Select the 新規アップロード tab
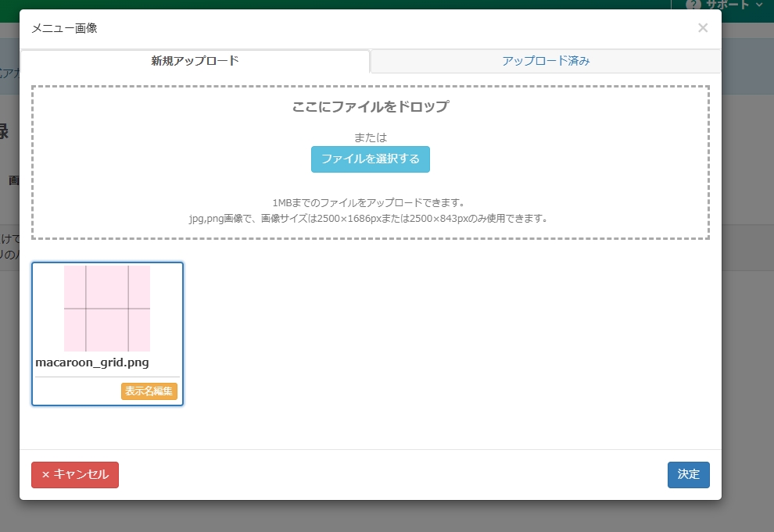Screen dimensions: 774x532 click(195, 61)
